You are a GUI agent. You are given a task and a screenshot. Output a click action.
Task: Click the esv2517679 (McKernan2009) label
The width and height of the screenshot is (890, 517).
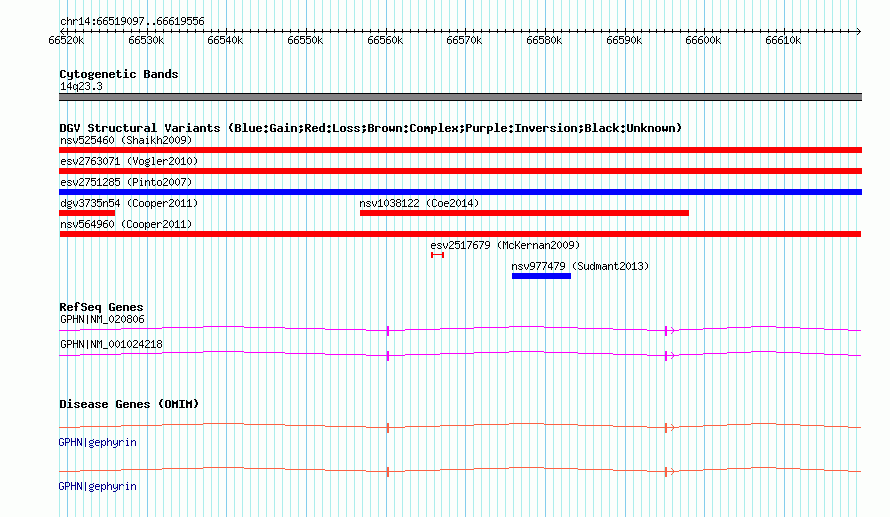(x=505, y=245)
